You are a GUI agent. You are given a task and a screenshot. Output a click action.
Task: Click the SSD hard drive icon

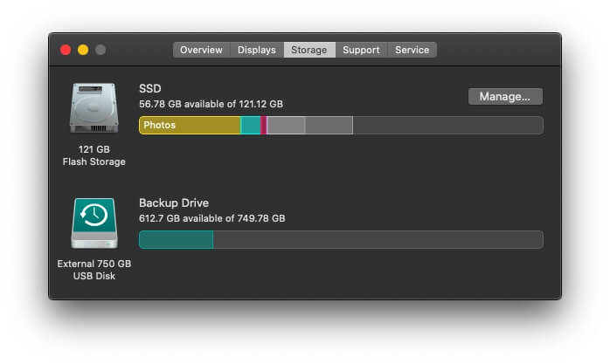coord(94,108)
